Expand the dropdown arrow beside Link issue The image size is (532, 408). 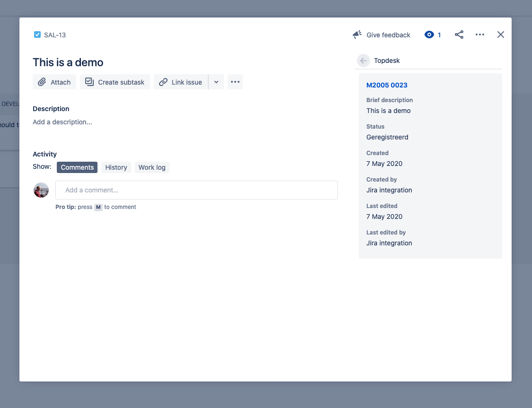click(216, 82)
